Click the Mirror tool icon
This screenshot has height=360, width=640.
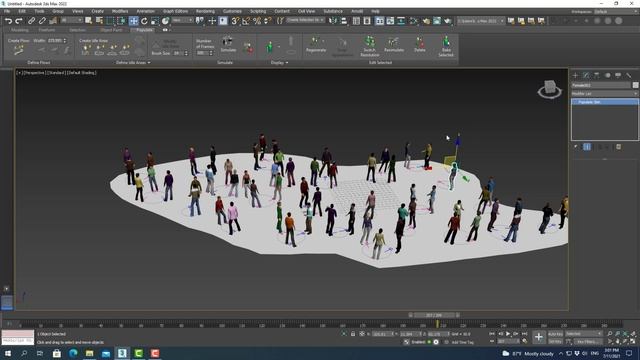click(x=333, y=21)
